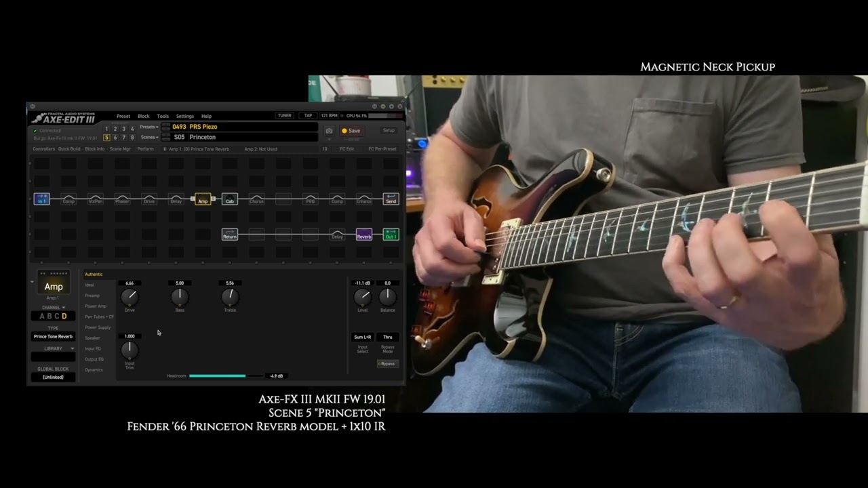868x488 pixels.
Task: Select the Delay block in the top chain
Action: [x=176, y=199]
